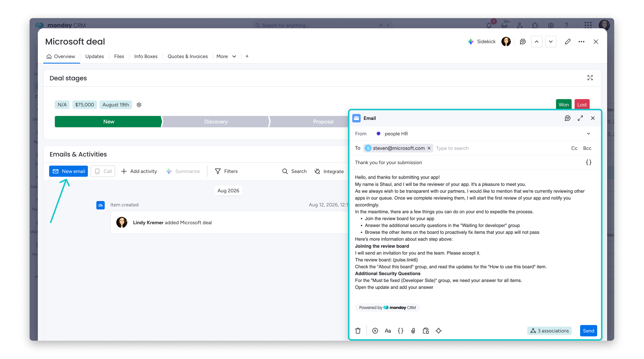Click the $75,000 deal value chip

point(85,105)
